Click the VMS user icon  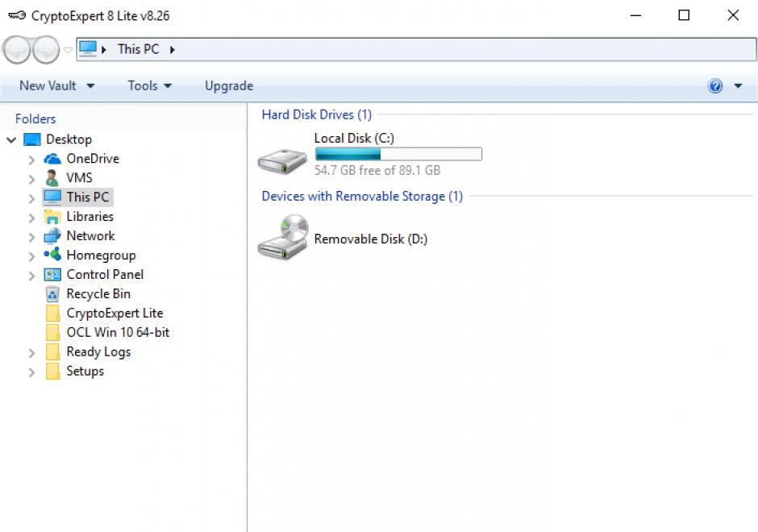52,178
